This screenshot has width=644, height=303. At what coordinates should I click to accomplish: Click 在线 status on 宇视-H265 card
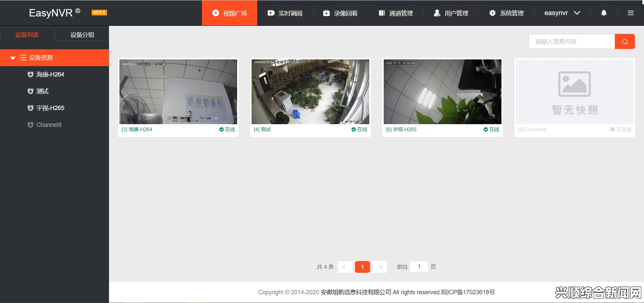(491, 130)
